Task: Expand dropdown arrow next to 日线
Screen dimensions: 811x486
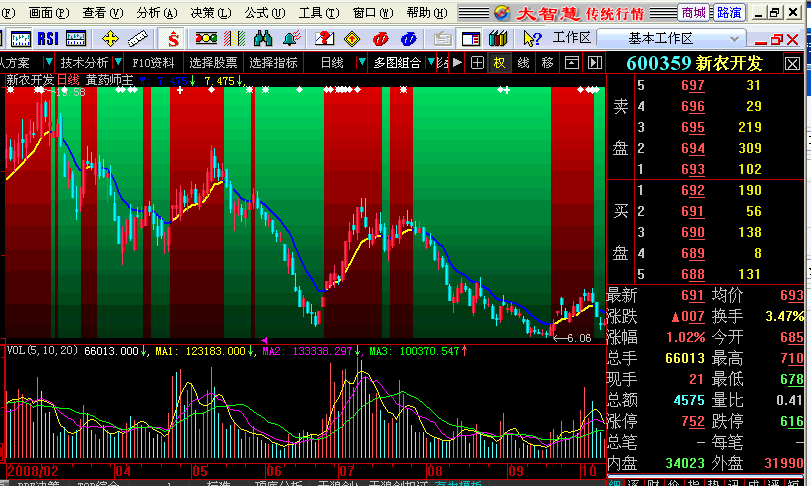Action: [x=362, y=63]
